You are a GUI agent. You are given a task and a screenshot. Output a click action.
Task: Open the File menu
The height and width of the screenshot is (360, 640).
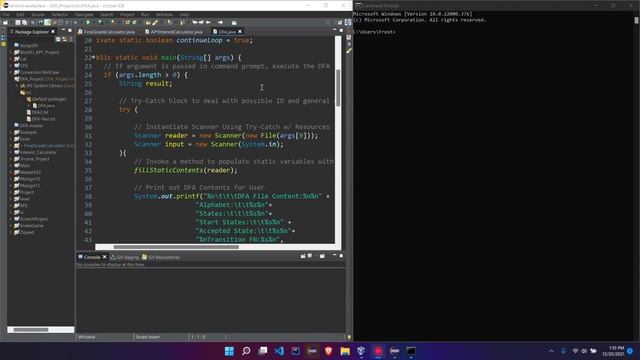(6, 15)
